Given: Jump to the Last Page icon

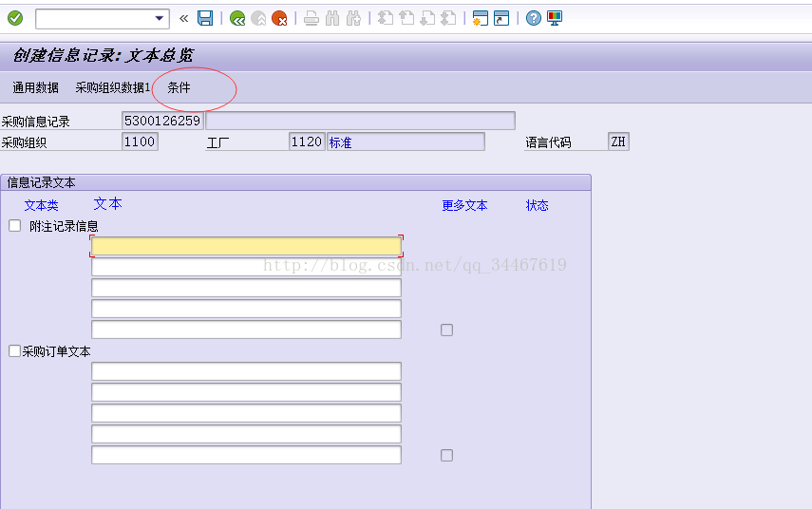Looking at the screenshot, I should [448, 19].
